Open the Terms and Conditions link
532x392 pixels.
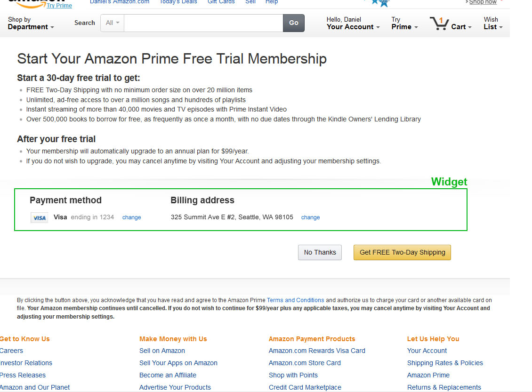click(x=295, y=300)
